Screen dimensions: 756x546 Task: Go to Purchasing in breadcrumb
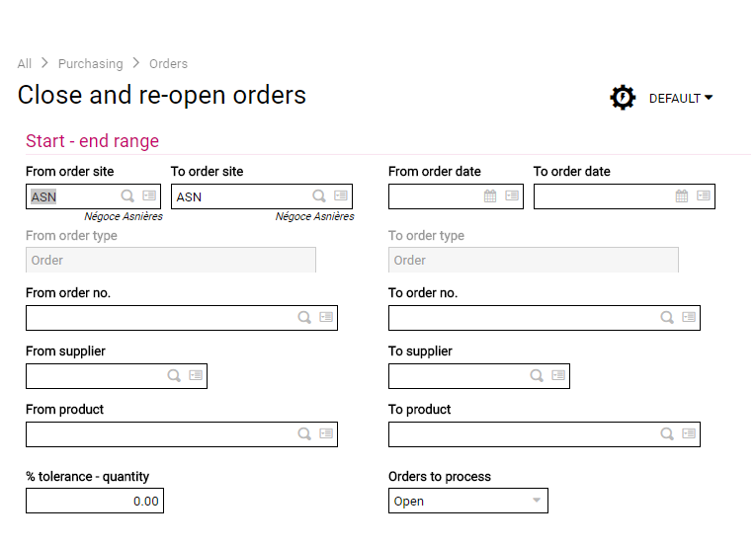(91, 63)
